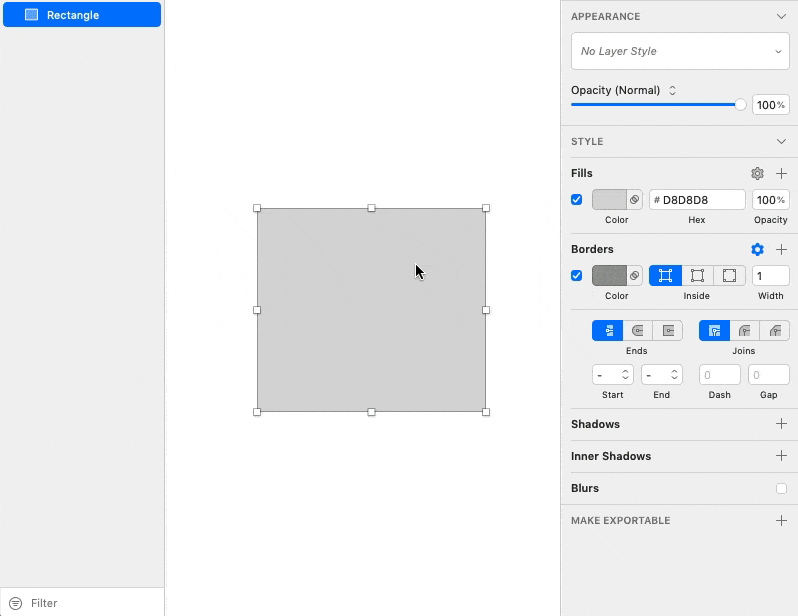The height and width of the screenshot is (616, 798).
Task: Select the round line end cap
Action: [637, 331]
